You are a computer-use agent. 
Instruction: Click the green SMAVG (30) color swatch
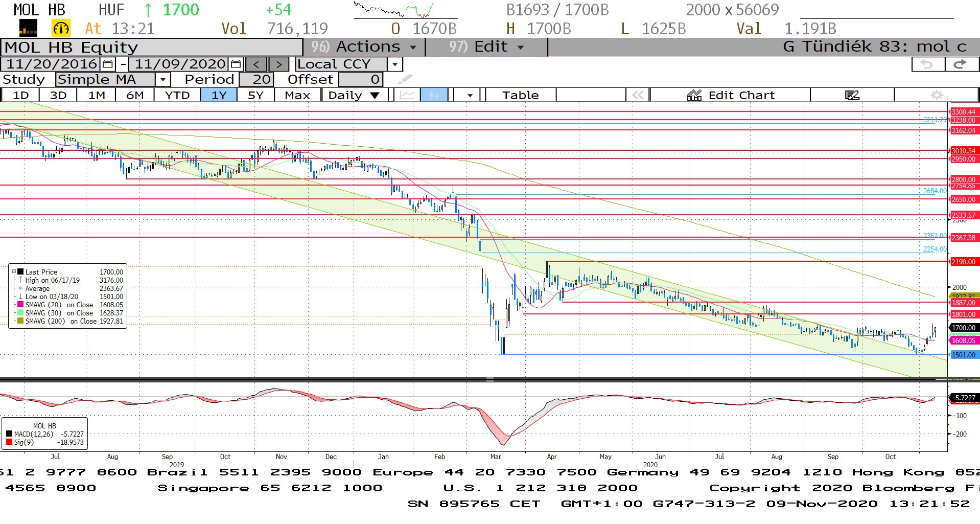tap(20, 313)
